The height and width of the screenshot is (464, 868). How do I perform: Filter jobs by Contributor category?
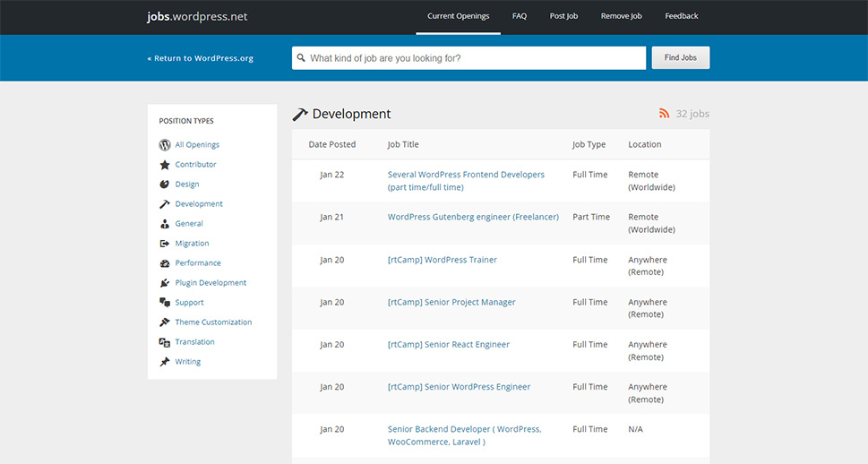195,165
